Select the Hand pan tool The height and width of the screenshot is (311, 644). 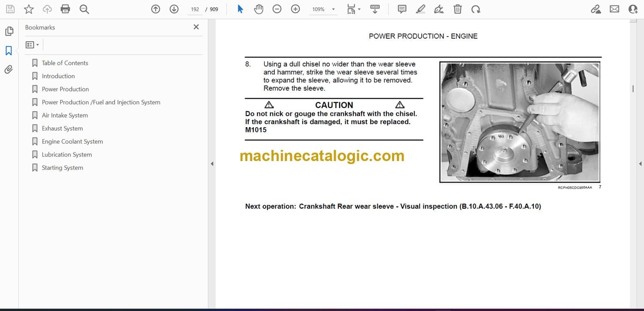tap(258, 9)
